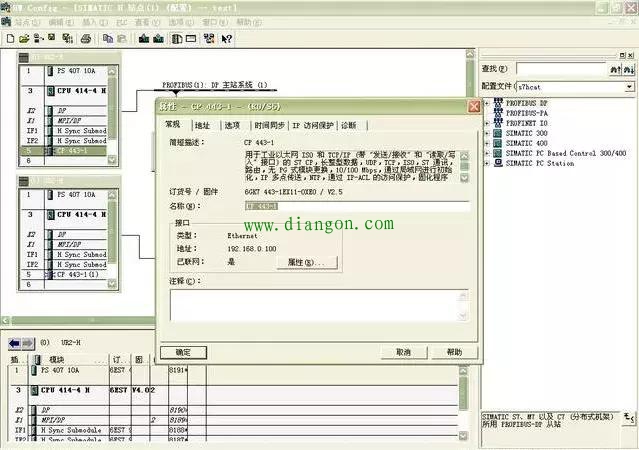Click the description box scroll-down arrow
This screenshot has height=450, width=639.
(464, 178)
